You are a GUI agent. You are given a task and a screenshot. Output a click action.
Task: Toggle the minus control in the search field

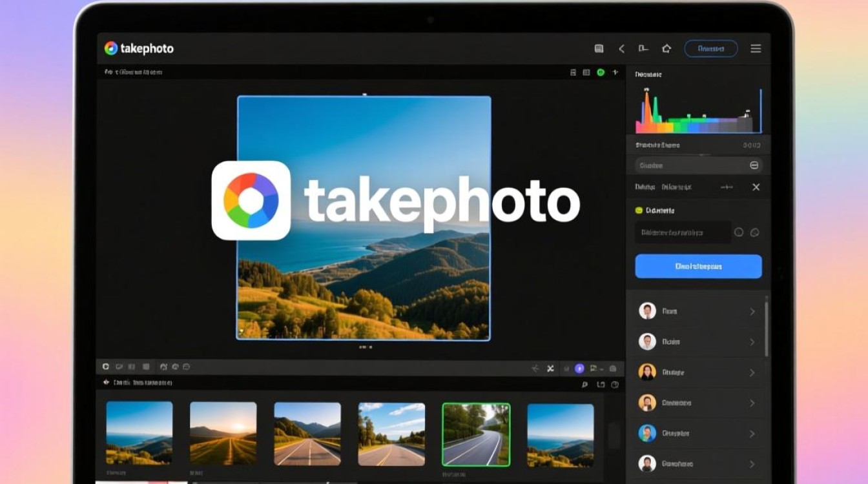[754, 165]
